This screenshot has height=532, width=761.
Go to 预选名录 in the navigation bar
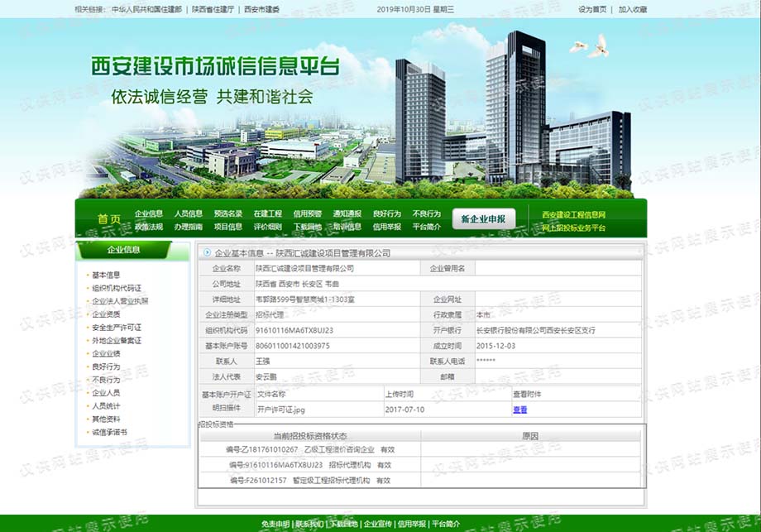tap(228, 213)
